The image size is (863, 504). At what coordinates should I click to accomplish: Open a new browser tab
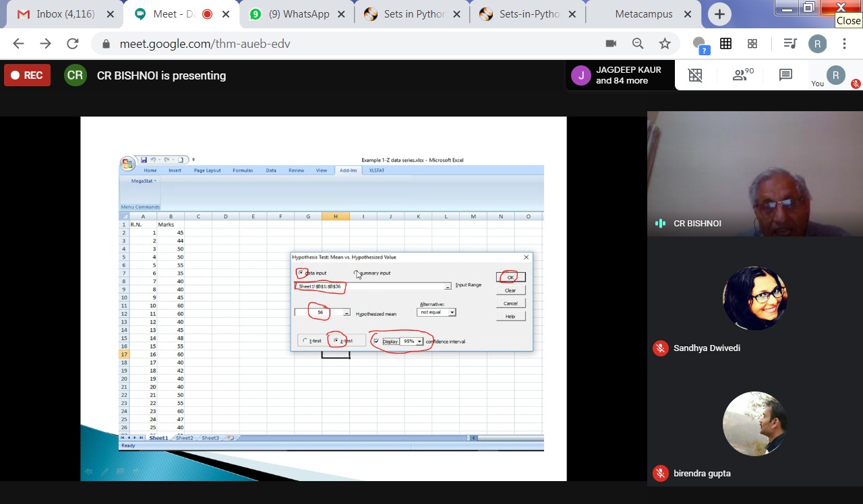(x=719, y=14)
